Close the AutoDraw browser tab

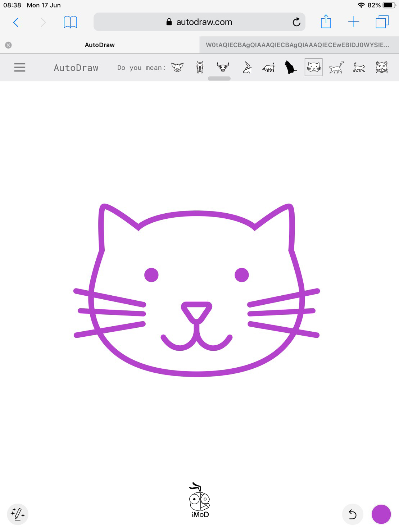pyautogui.click(x=8, y=45)
